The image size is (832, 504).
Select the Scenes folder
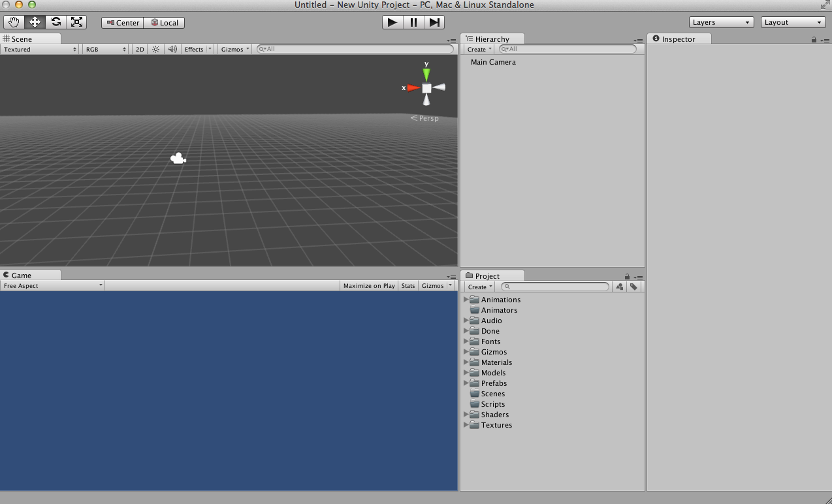[x=487, y=394]
